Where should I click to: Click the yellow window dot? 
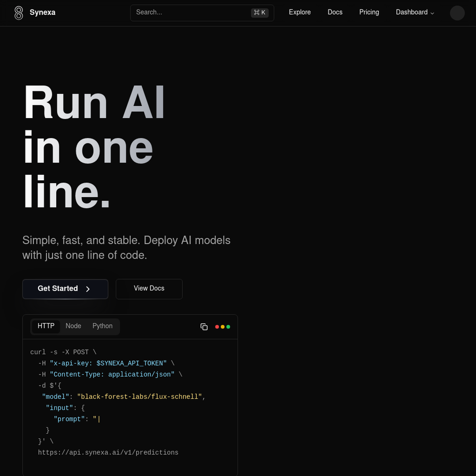coord(222,327)
